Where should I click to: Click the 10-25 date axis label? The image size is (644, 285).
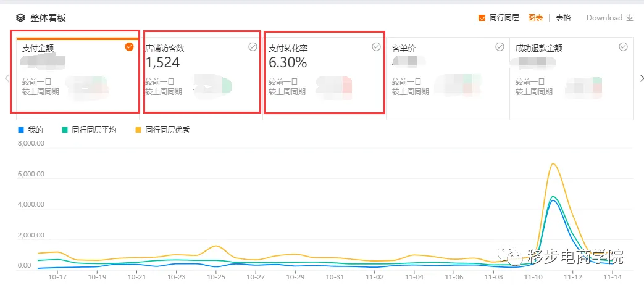(215, 277)
